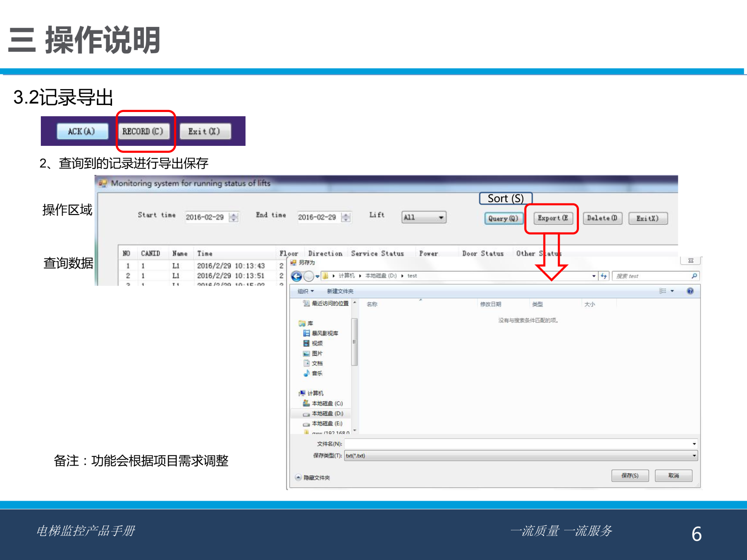The height and width of the screenshot is (560, 747).
Task: Click the navigation pane scroll down arrow
Action: [x=354, y=430]
